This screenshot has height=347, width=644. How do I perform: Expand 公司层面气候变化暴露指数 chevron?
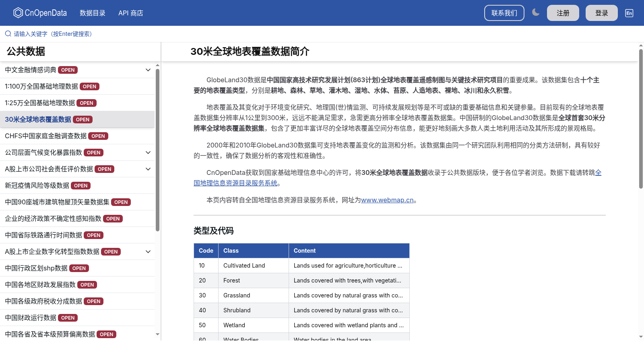coord(148,152)
